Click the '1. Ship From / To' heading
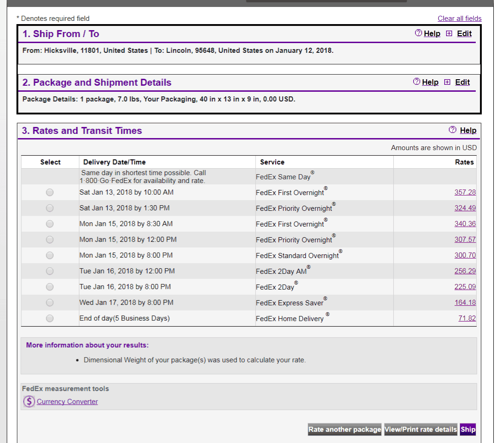The width and height of the screenshot is (504, 443). (61, 34)
